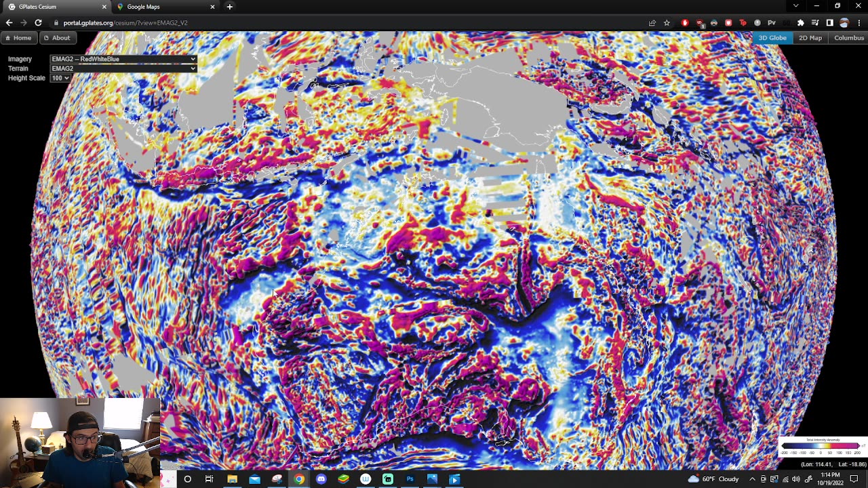Close the GPlates Cesium tab
This screenshot has width=868, height=488.
pos(104,7)
